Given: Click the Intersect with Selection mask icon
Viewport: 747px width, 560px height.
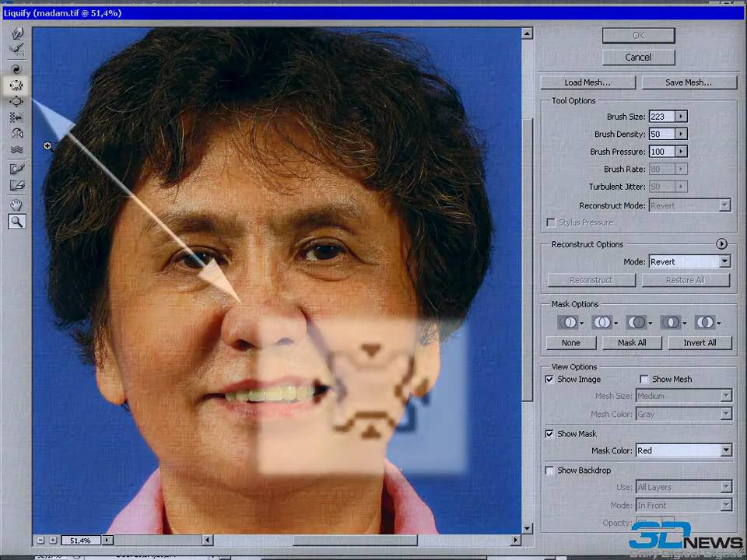Looking at the screenshot, I should (672, 322).
